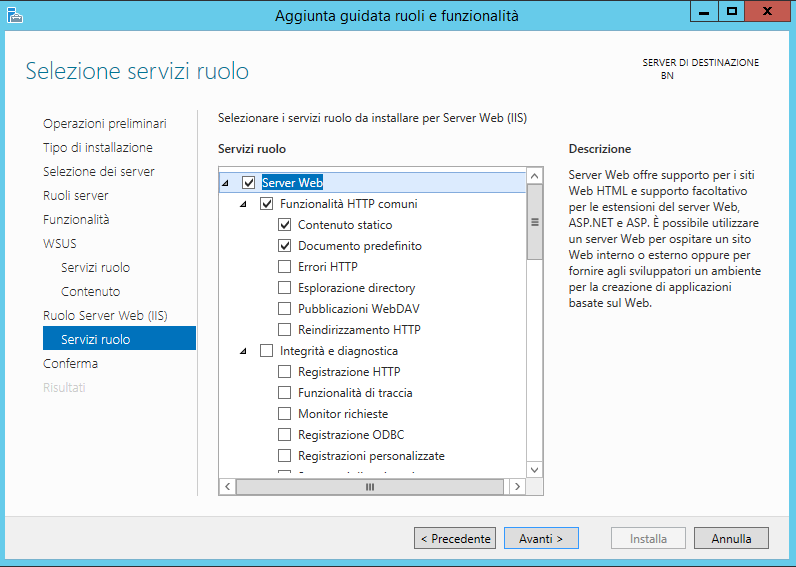Close the wizard with the red X
Screen dimensions: 796x567
(x=767, y=12)
